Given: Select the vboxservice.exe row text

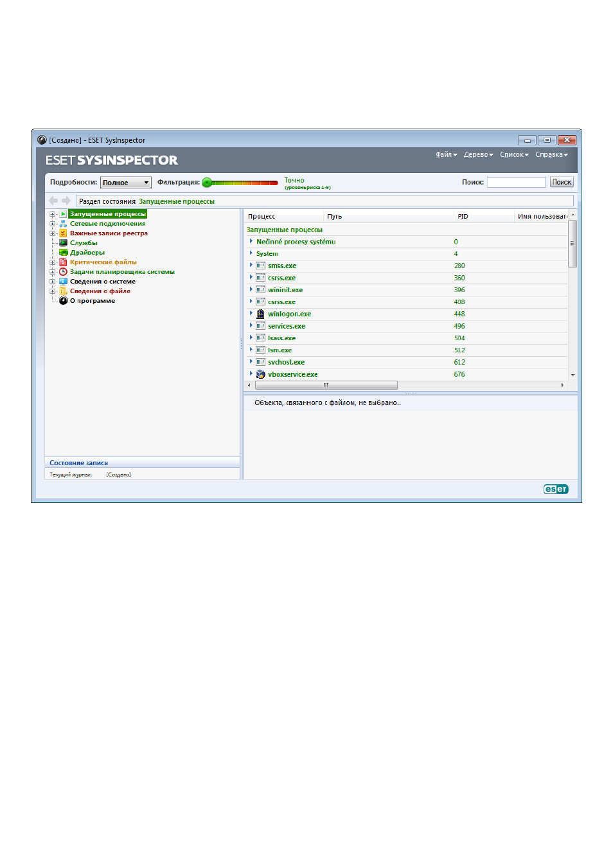Looking at the screenshot, I should pos(292,374).
